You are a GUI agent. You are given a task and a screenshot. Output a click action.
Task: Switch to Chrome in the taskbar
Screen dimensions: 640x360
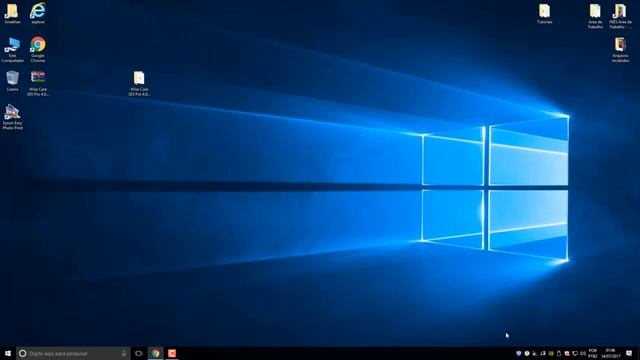[156, 353]
